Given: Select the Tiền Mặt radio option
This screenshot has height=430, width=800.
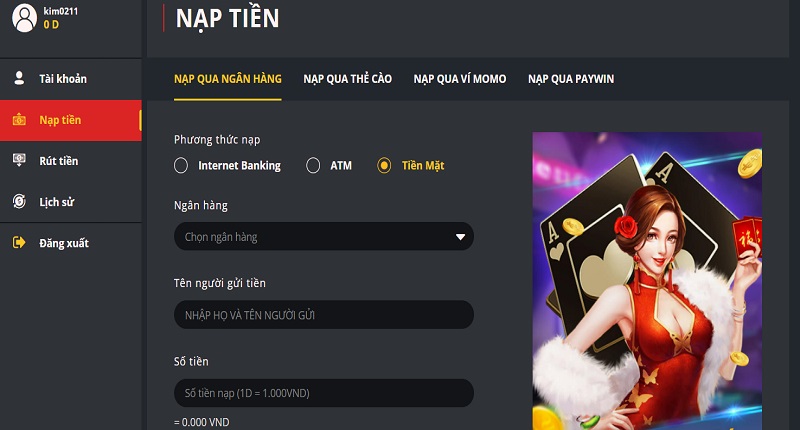Looking at the screenshot, I should tap(384, 165).
